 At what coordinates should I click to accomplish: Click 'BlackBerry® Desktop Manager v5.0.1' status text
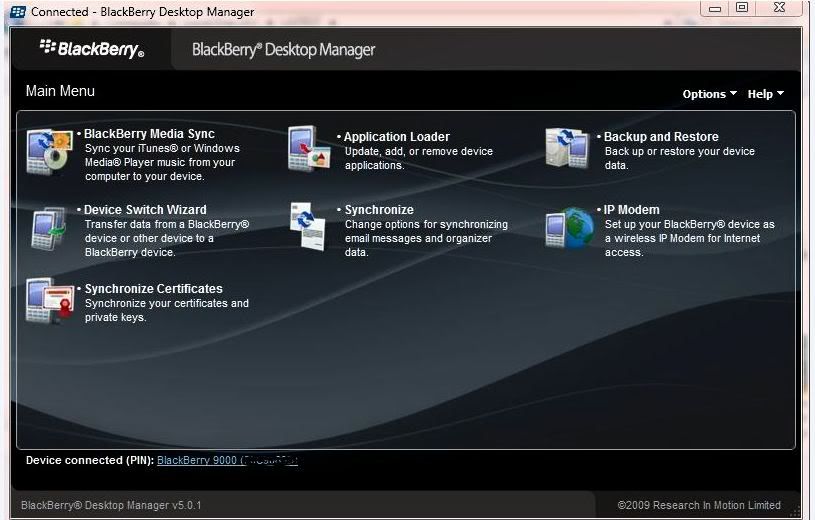pos(111,505)
